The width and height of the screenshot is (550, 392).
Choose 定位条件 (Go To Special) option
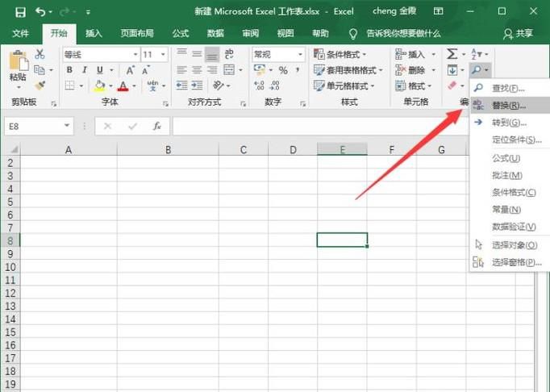513,140
